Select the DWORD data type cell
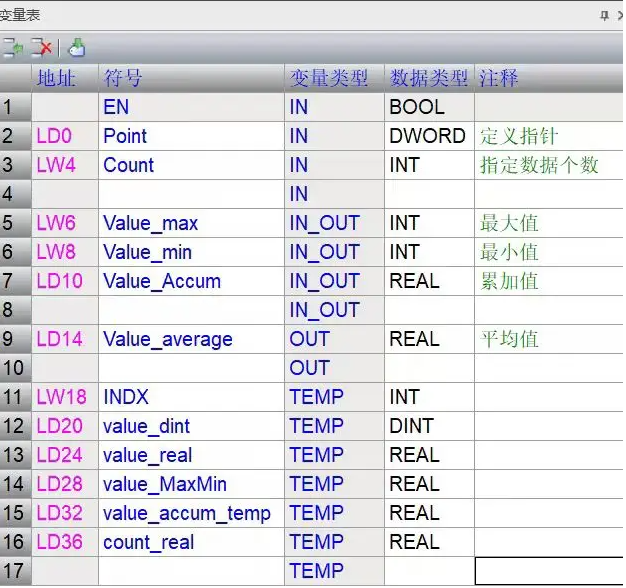Viewport: 626px width, 588px height. 429,136
